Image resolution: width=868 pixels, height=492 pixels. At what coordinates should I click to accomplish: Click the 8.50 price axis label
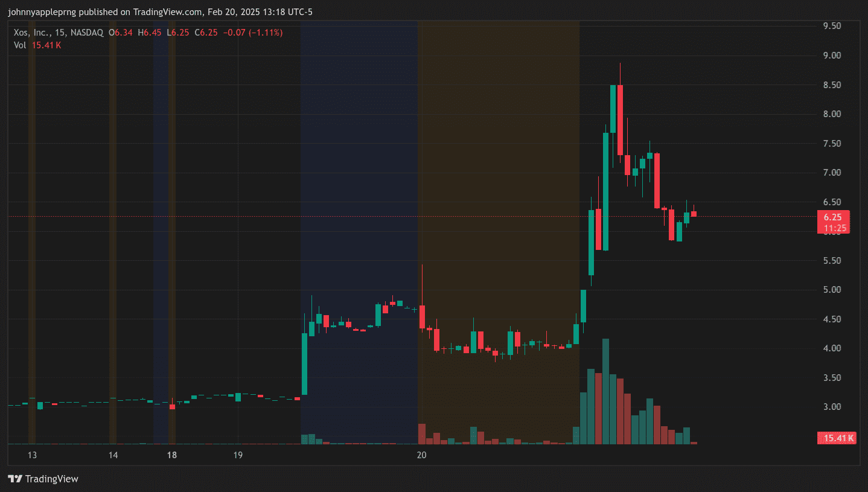click(x=832, y=85)
